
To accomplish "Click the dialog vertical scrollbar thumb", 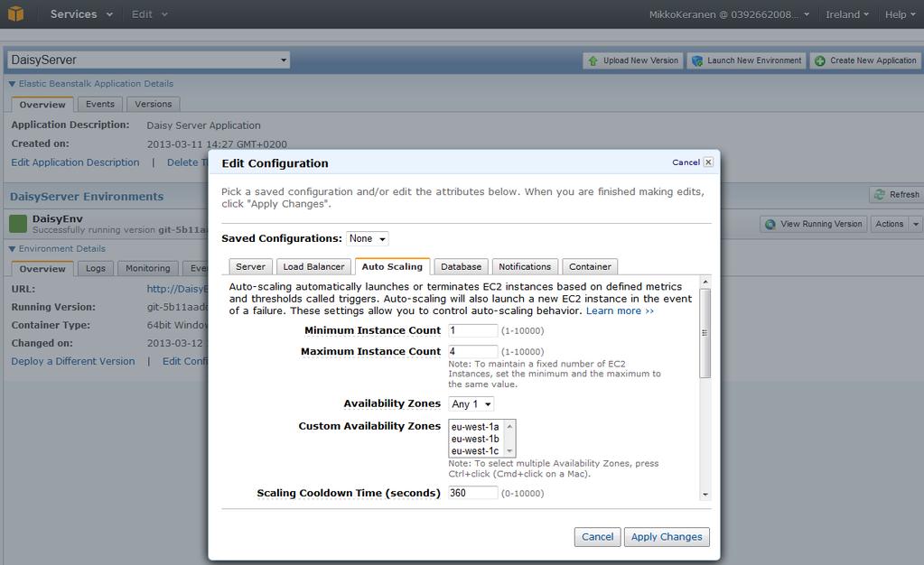I will point(705,333).
